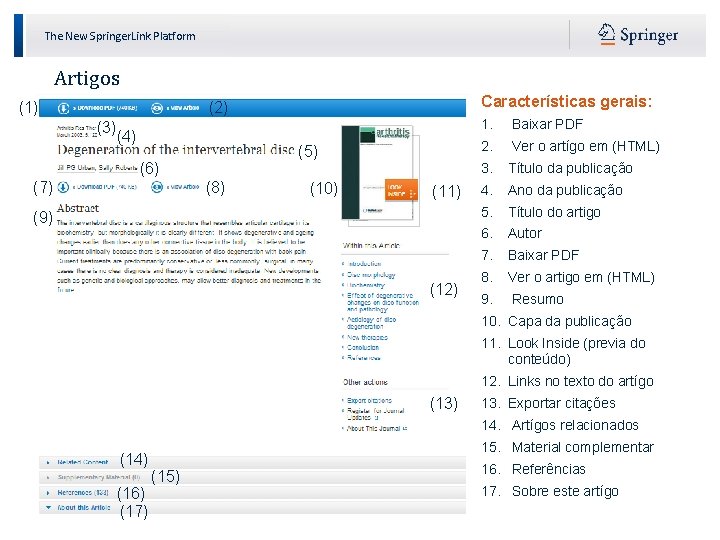
Task: Click Download PDF link below the authors
Action: (105, 187)
